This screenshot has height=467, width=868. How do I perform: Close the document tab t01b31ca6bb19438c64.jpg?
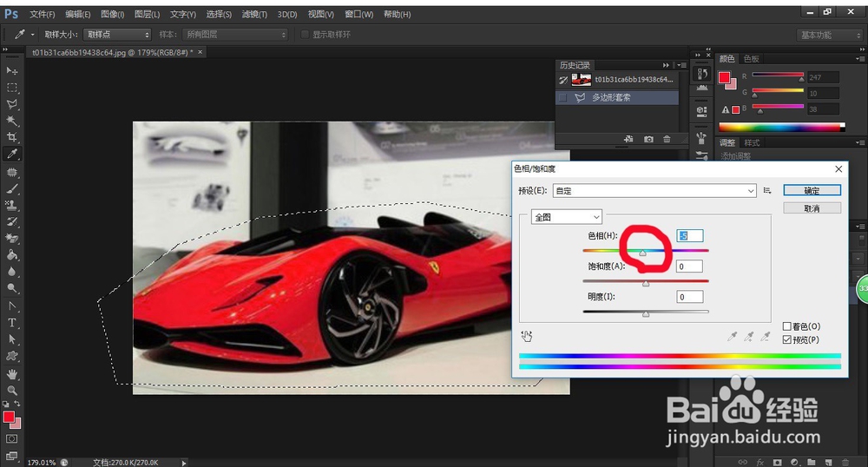point(201,52)
